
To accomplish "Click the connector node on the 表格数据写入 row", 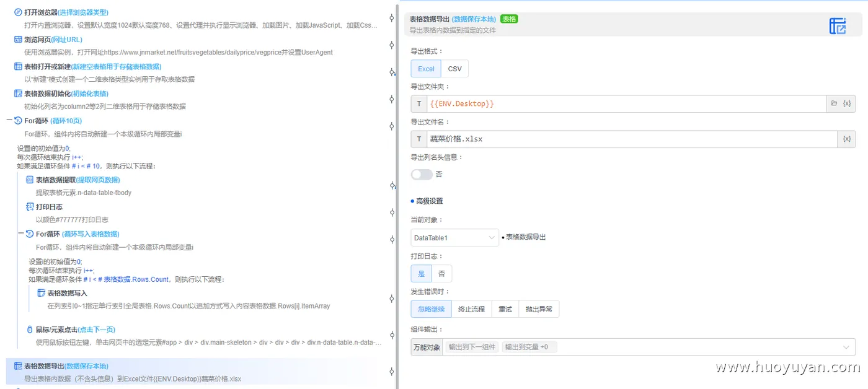I will click(x=392, y=299).
